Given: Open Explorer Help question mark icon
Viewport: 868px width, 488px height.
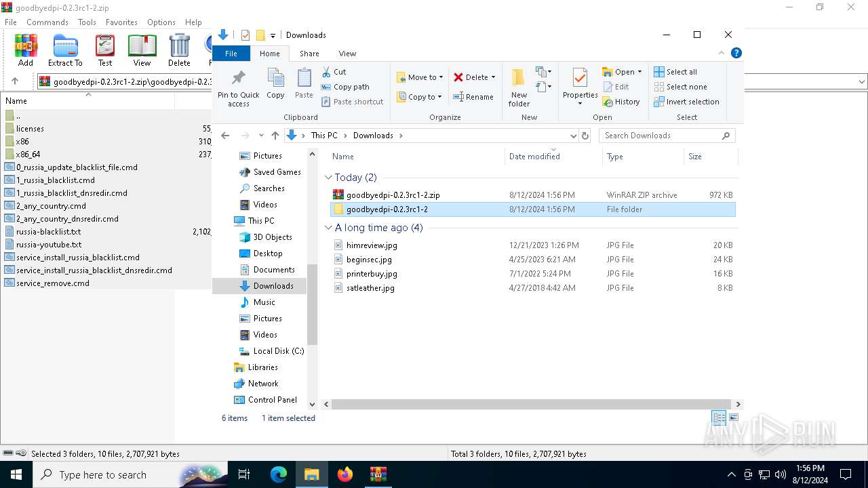Looking at the screenshot, I should pyautogui.click(x=736, y=53).
